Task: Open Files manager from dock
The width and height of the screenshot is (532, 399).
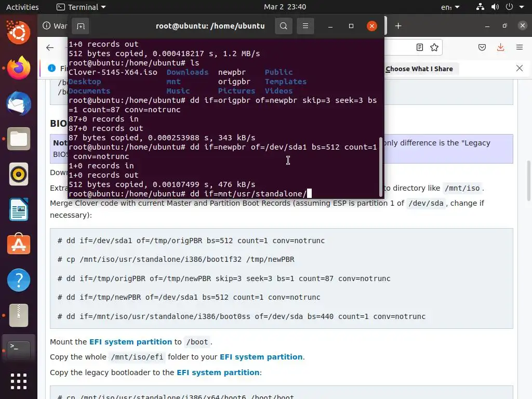Action: (x=18, y=139)
